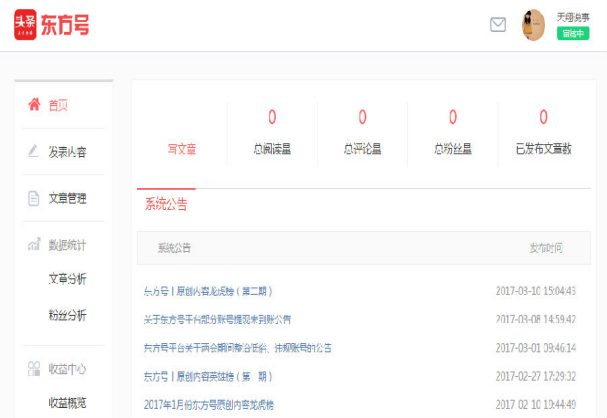Click the 总粉丝量 count value
The height and width of the screenshot is (418, 607).
point(453,117)
